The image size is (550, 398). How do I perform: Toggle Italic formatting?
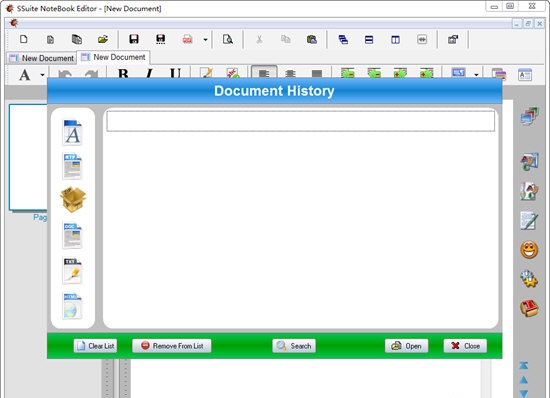(x=149, y=74)
